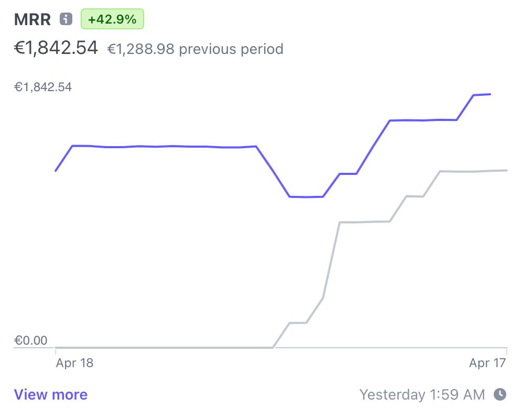Click the x-axis tick mark above Apr 17
This screenshot has width=522, height=420.
(x=506, y=350)
